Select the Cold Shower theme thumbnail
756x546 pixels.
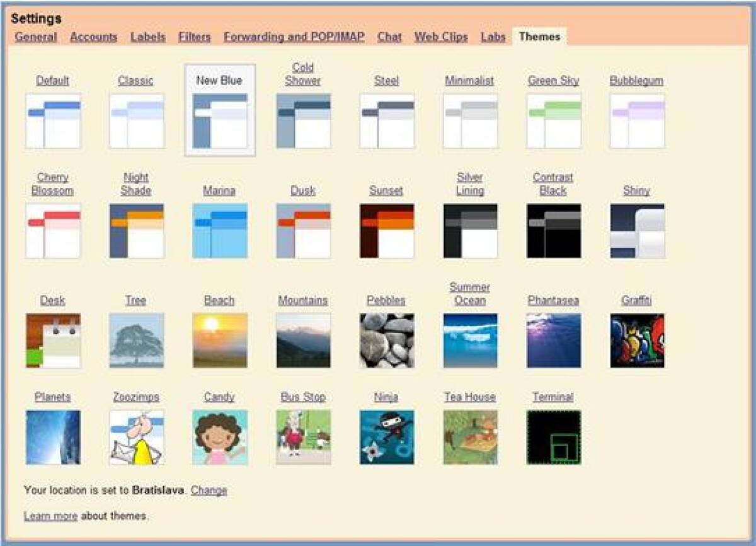click(x=303, y=121)
